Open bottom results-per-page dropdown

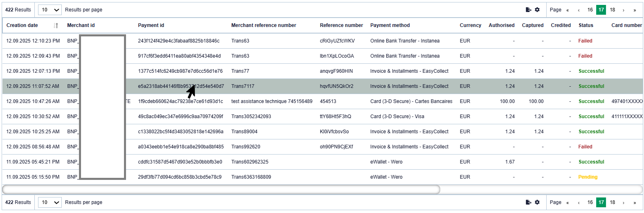50,202
